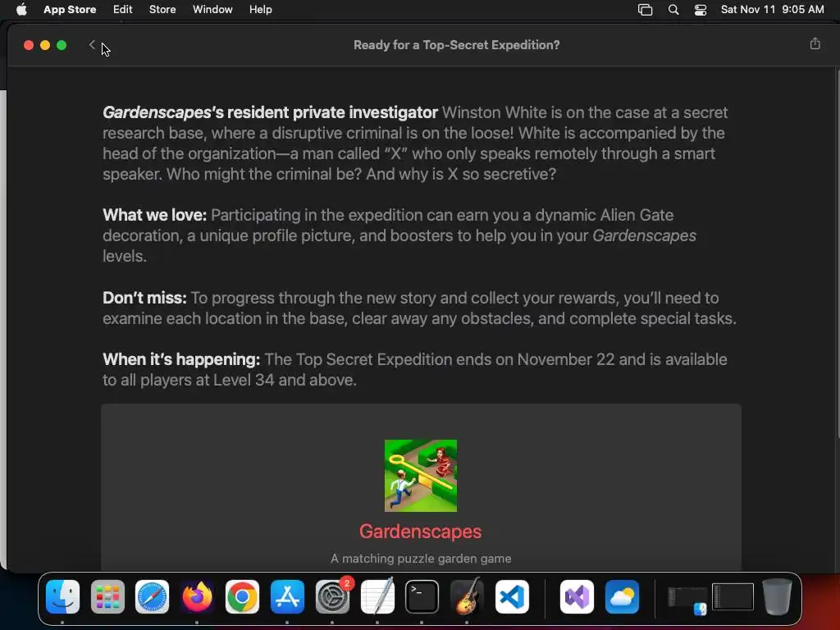840x630 pixels.
Task: Open the Edit menu
Action: (123, 10)
